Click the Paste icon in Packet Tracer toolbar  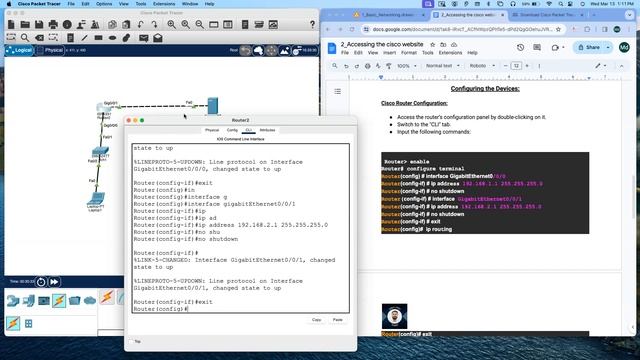pos(126,24)
